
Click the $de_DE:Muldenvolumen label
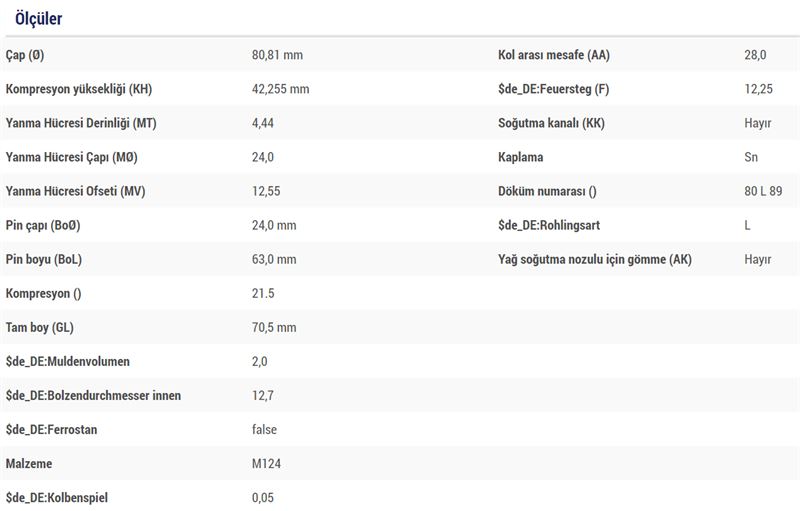click(67, 362)
